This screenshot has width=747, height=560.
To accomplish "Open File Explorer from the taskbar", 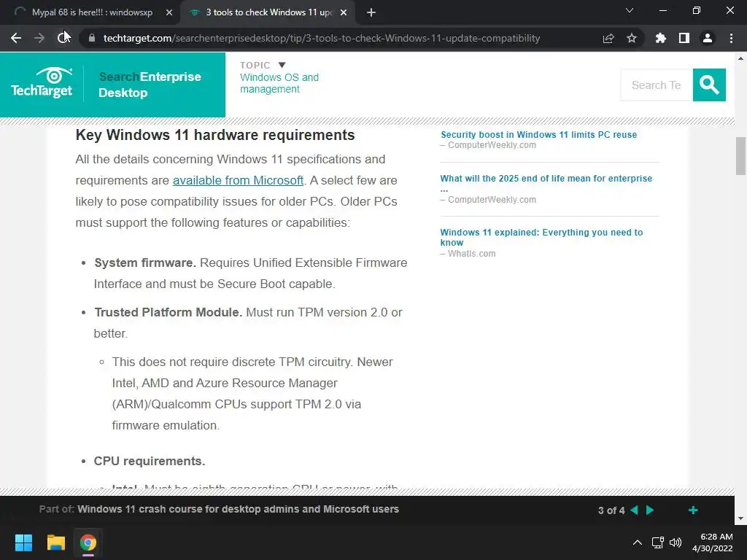I will click(55, 542).
